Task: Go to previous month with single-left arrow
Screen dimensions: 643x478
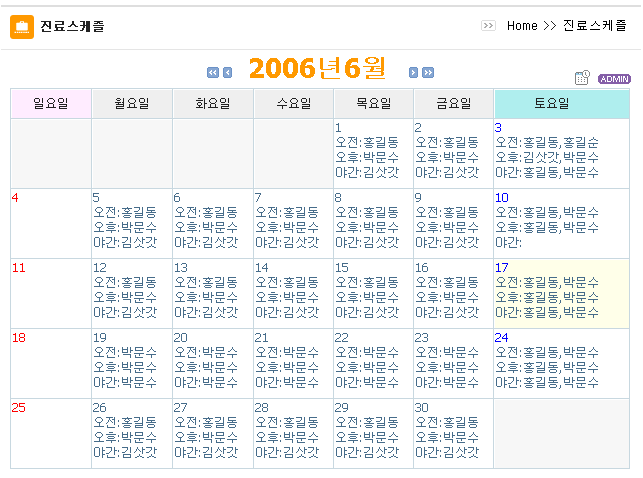Action: coord(228,73)
